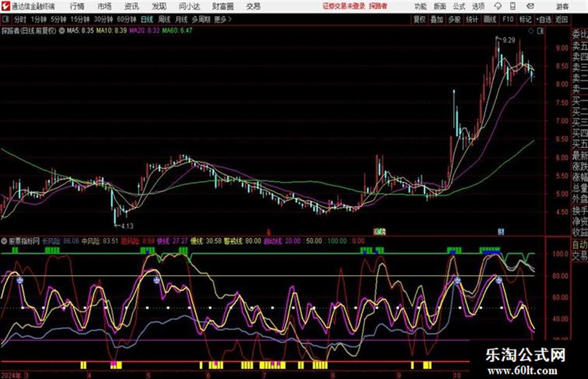Open the 市场 menu
This screenshot has width=588, height=379.
click(x=105, y=6)
